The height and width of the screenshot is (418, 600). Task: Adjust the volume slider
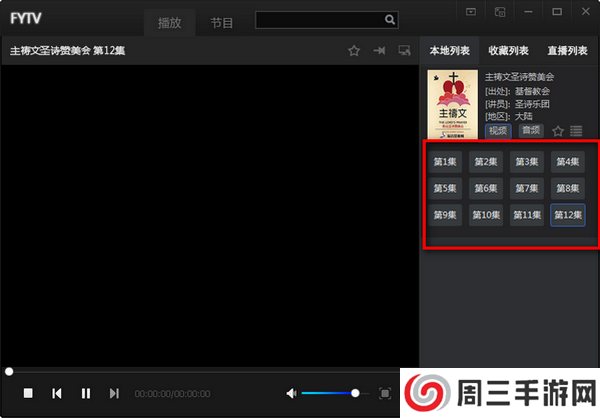coord(329,394)
